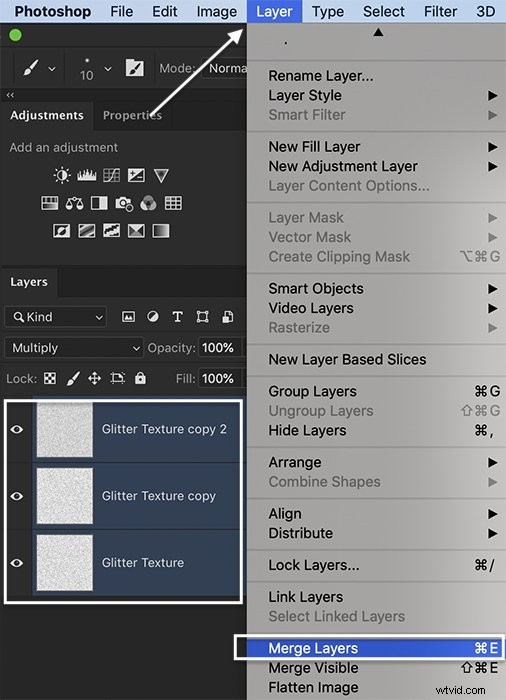Select Flatten Image menu entry

313,688
